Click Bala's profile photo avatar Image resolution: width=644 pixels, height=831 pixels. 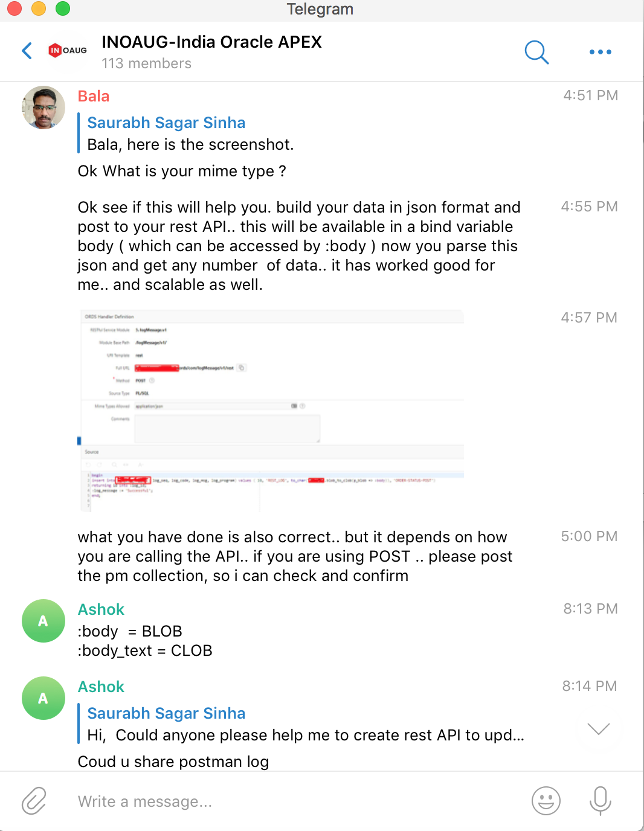pyautogui.click(x=43, y=107)
